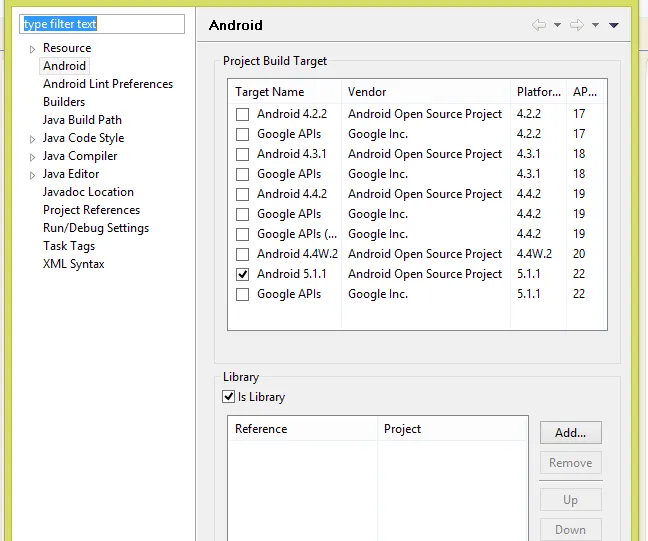Click the forward navigation arrow icon
Viewport: 648px width, 541px height.
pos(577,25)
